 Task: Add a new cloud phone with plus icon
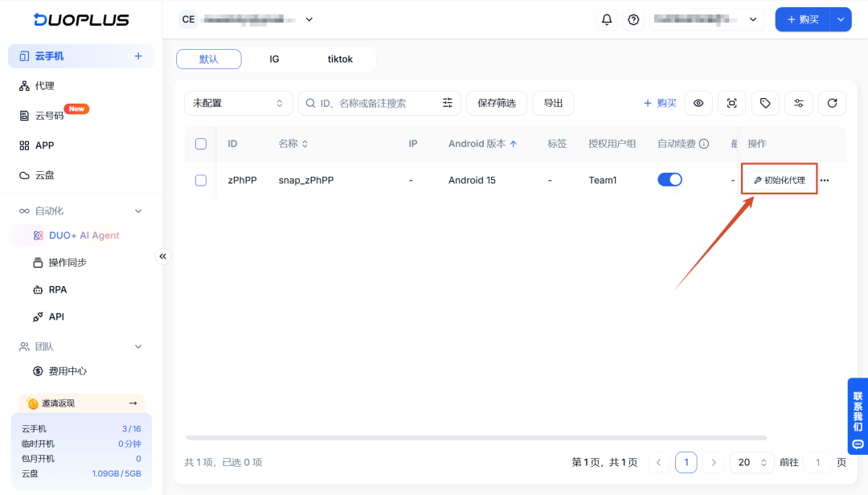coord(138,56)
